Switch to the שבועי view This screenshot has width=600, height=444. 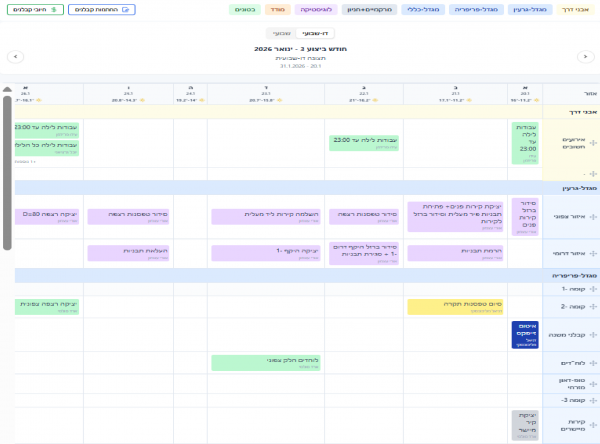pyautogui.click(x=281, y=33)
